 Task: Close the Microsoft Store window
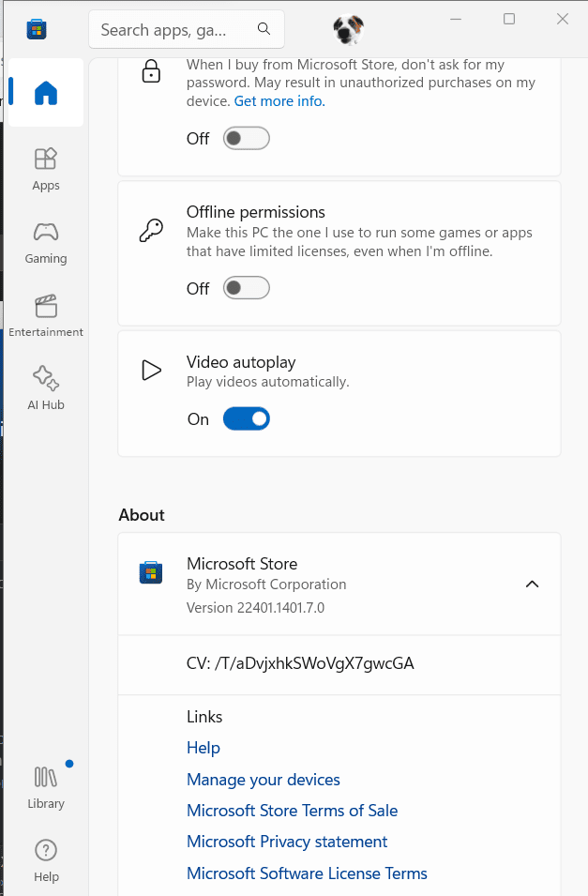pyautogui.click(x=563, y=19)
